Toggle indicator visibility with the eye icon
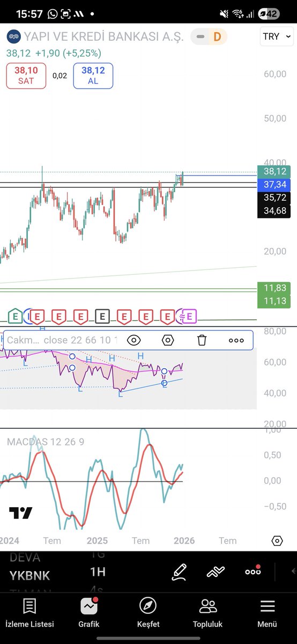Image resolution: width=297 pixels, height=644 pixels. pos(134,340)
